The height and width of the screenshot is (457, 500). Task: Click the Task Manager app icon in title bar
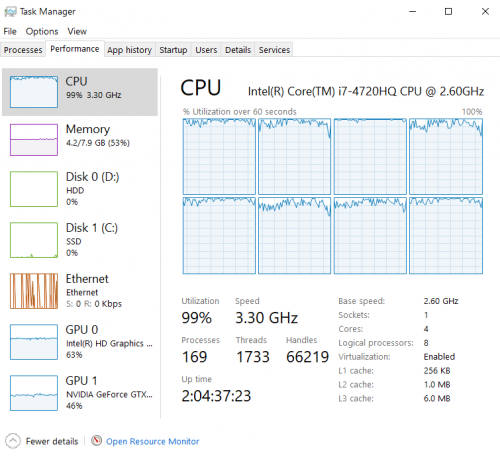pos(10,12)
